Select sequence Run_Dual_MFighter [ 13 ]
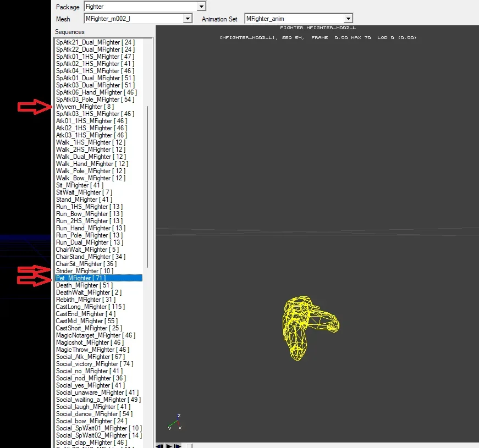Screen dimensions: 479x448 [90, 242]
